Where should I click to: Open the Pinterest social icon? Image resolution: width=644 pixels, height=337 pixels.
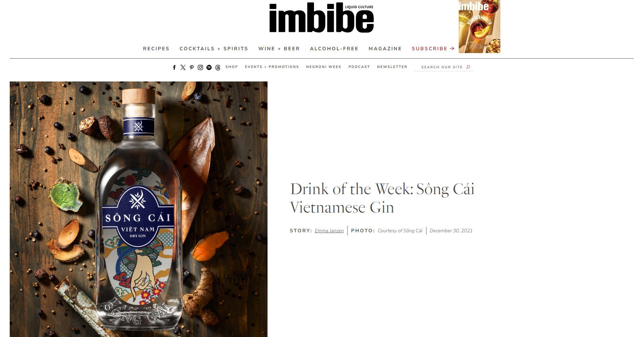point(192,67)
